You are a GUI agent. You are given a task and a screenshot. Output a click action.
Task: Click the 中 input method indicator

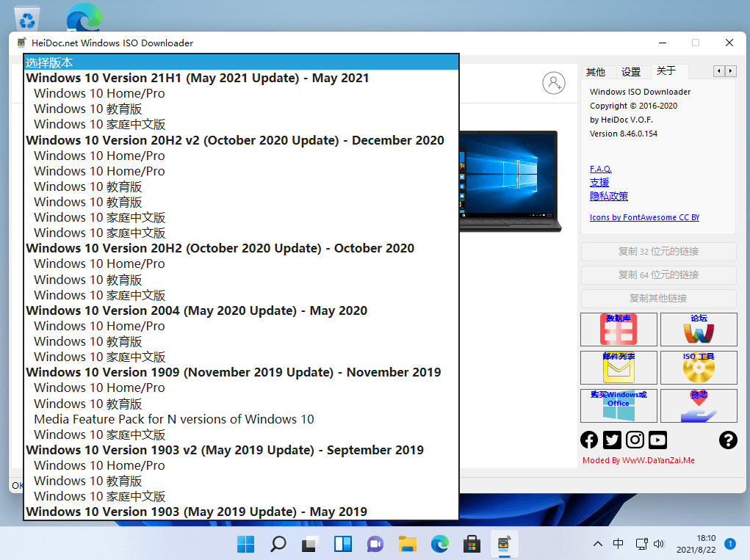point(618,544)
